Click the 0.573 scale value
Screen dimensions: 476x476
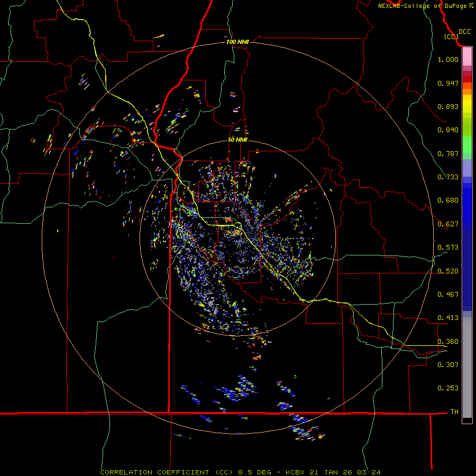(448, 248)
